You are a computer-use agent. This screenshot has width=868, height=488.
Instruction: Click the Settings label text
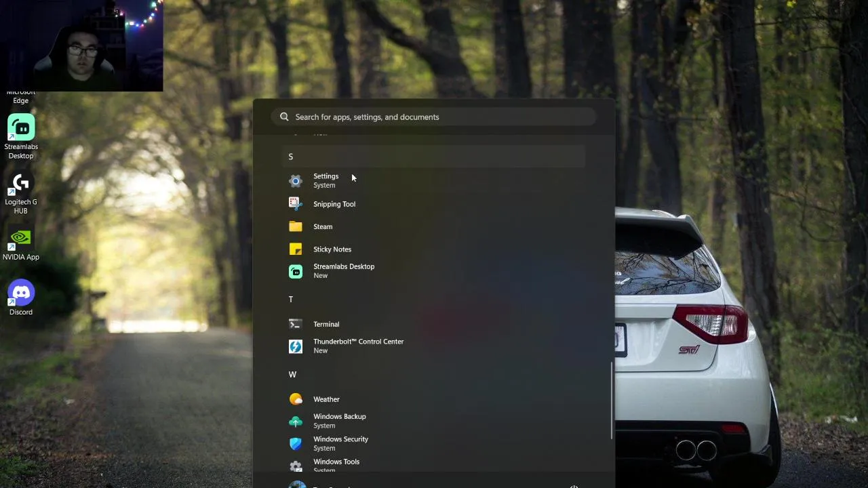pos(325,176)
